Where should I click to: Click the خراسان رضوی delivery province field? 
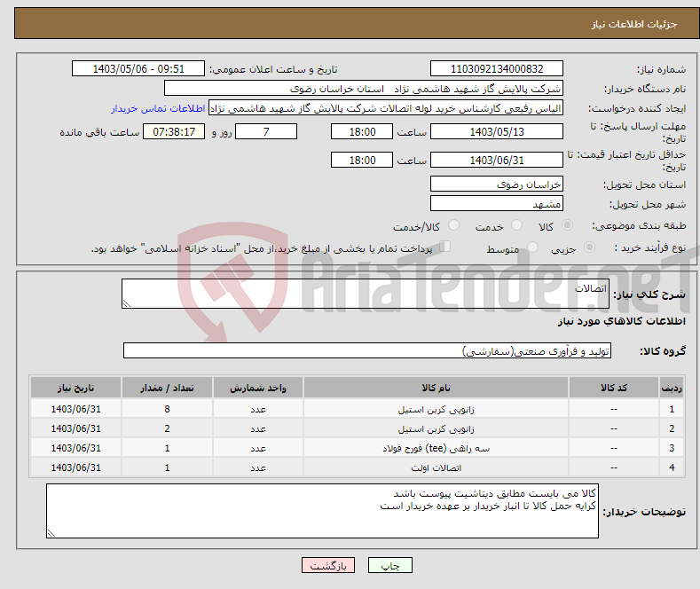pos(497,184)
